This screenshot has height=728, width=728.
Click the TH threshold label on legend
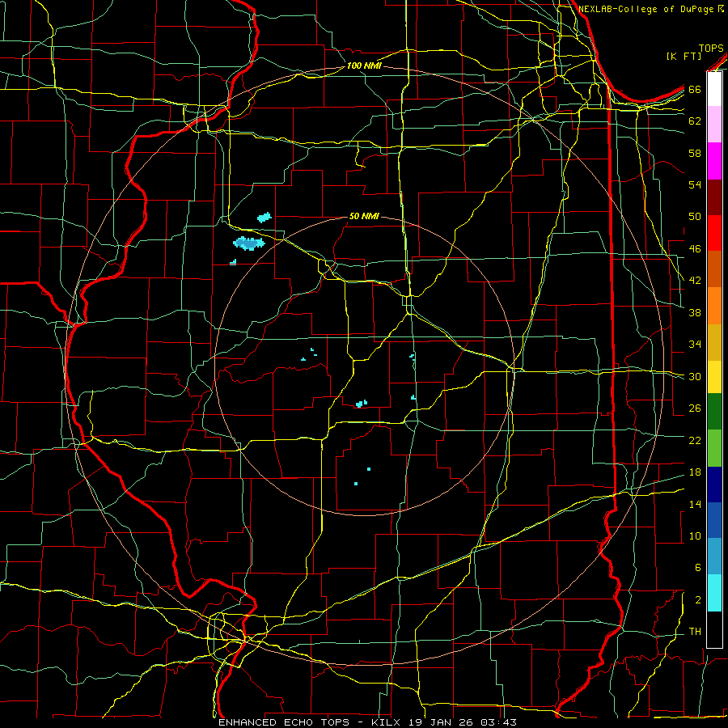[x=695, y=632]
